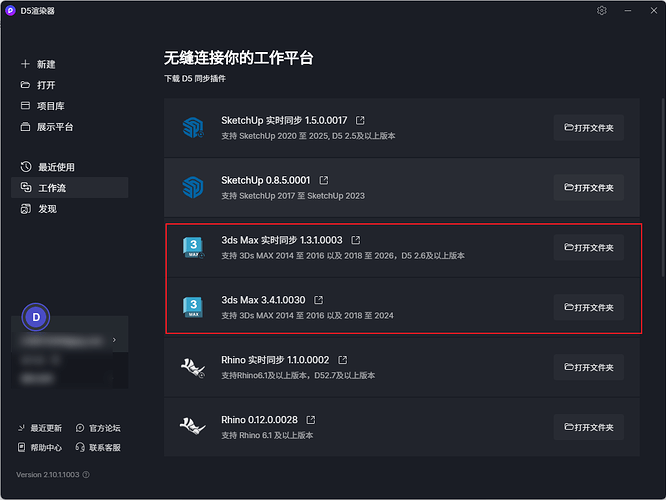Open external link for SketchUp 0.8.5.0001

point(324,181)
